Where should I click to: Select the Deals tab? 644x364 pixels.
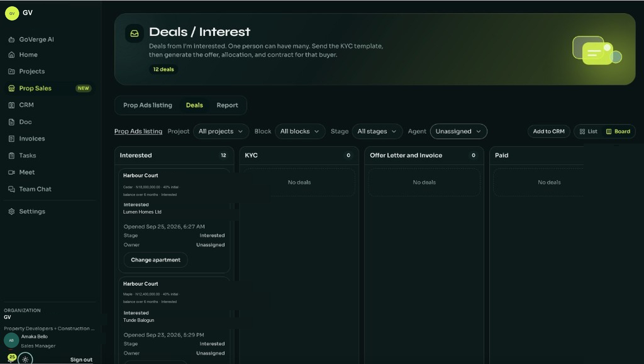pyautogui.click(x=194, y=105)
